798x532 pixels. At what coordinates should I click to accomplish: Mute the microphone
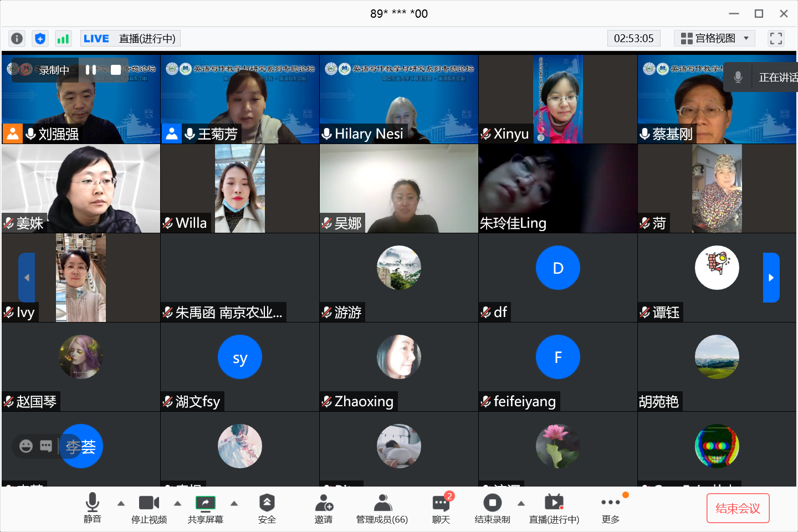pos(93,508)
